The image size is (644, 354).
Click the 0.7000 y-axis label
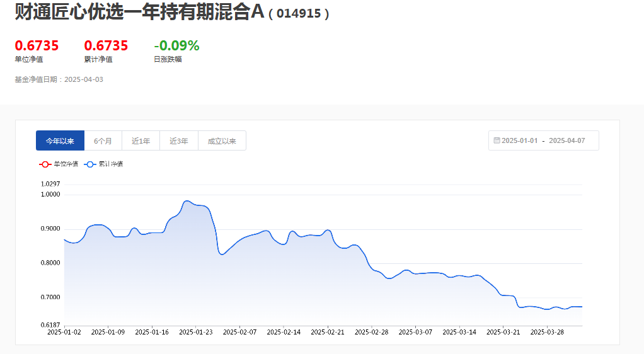click(50, 297)
